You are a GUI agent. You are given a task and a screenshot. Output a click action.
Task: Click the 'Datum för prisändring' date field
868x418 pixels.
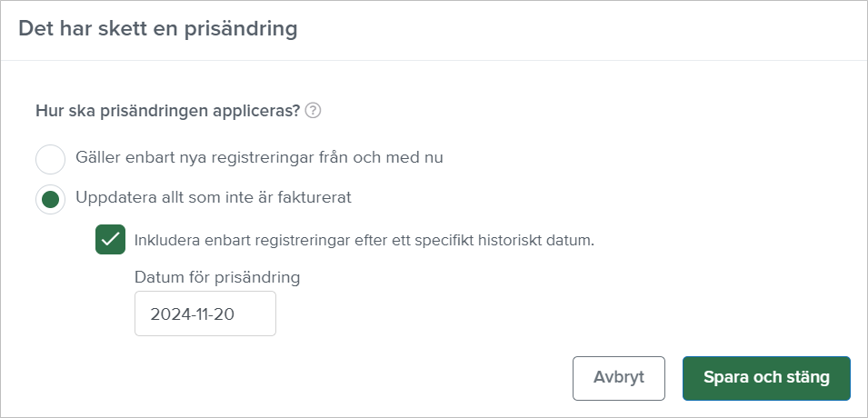click(x=205, y=313)
